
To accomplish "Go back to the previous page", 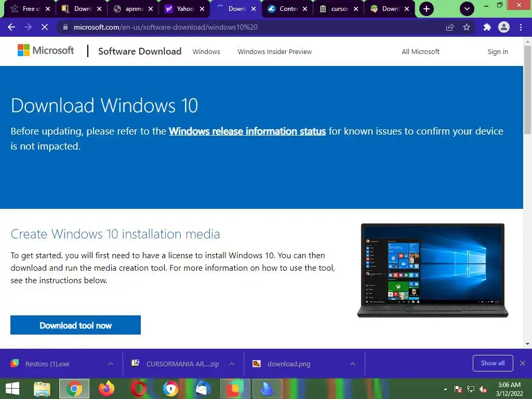I will point(11,27).
